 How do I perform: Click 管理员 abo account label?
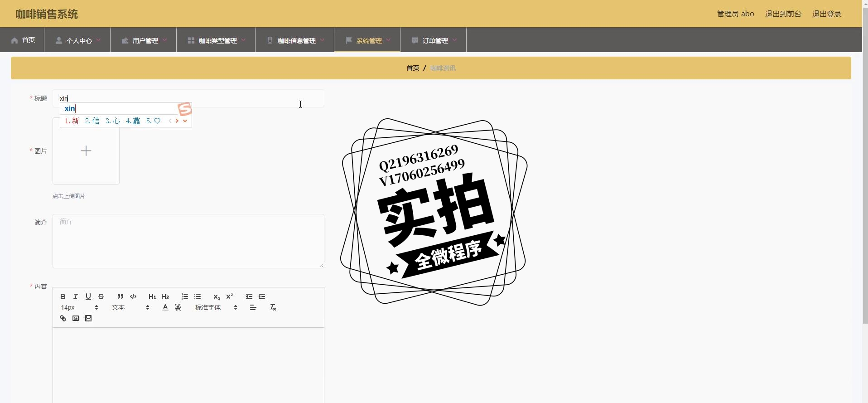[735, 14]
